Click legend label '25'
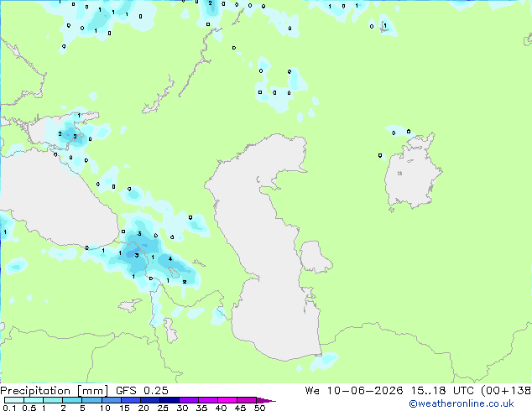 click(x=163, y=408)
